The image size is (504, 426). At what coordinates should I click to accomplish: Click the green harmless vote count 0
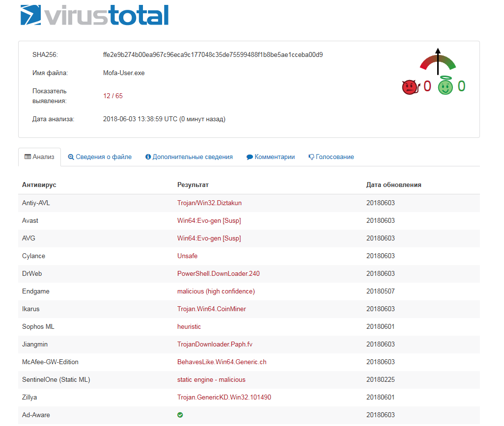point(462,86)
